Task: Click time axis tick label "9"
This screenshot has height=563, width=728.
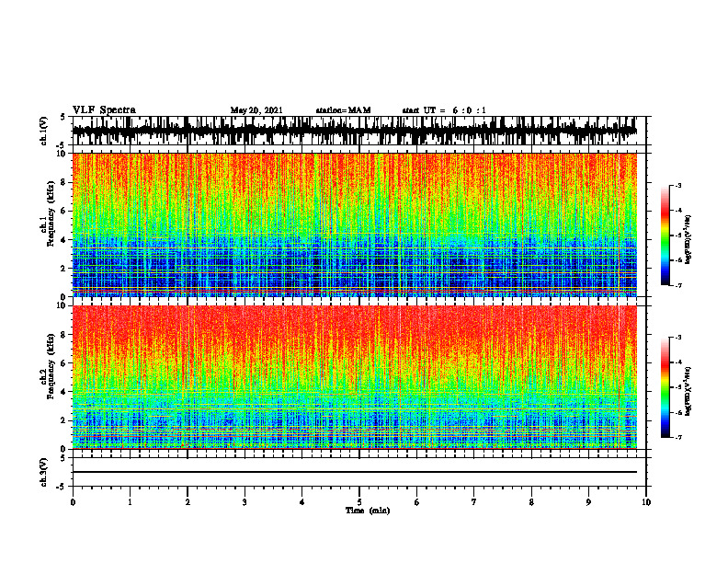Action: (x=588, y=502)
